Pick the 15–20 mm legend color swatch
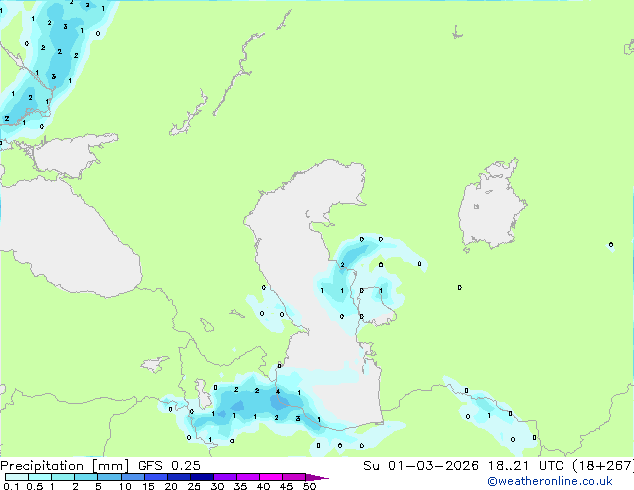This screenshot has width=634, height=490. [155, 477]
